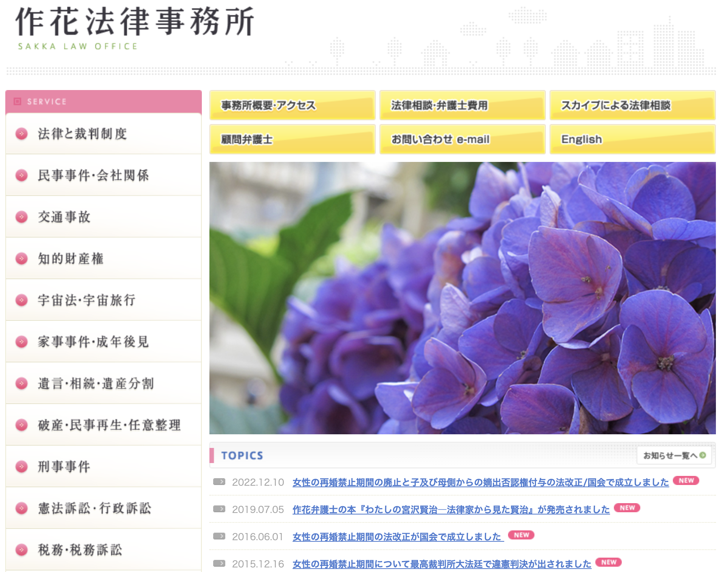This screenshot has height=572, width=728.
Task: Open the 最高裁判所大法廷で違憲判決 article link
Action: click(442, 564)
